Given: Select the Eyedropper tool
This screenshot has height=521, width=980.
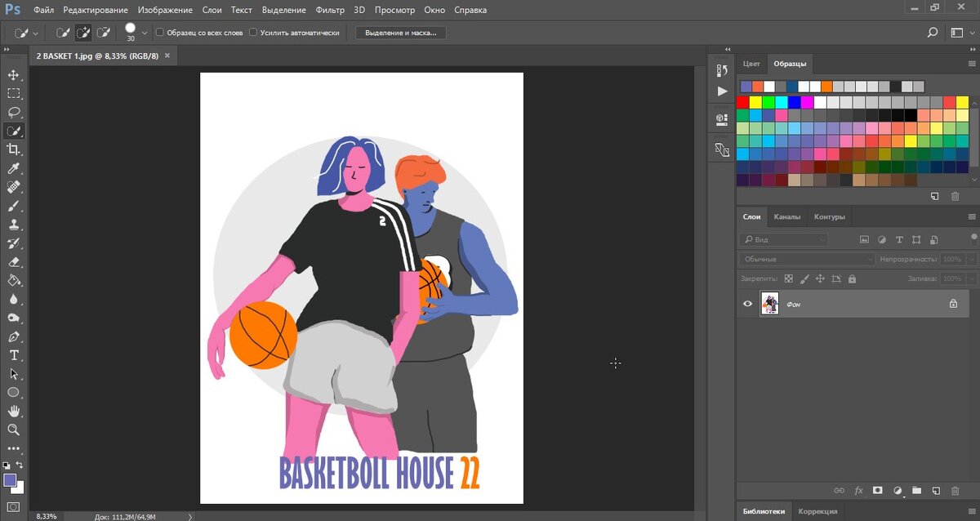Looking at the screenshot, I should coord(14,168).
